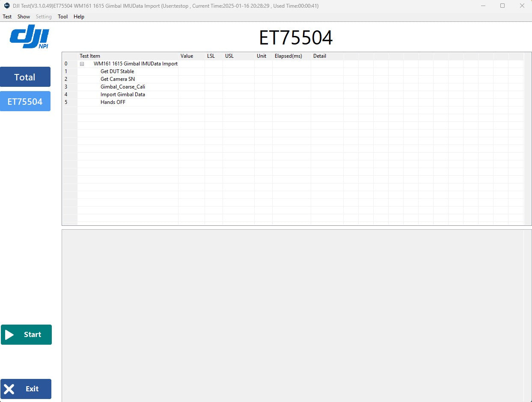Open the Test menu

click(7, 17)
